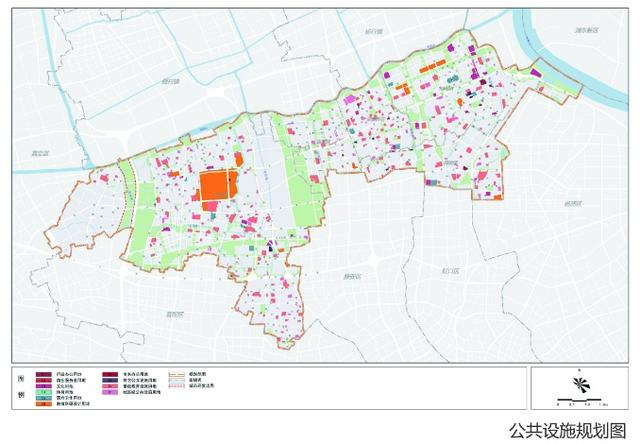Click the 公共设施规划图 title text
The height and width of the screenshot is (444, 640).
[568, 431]
